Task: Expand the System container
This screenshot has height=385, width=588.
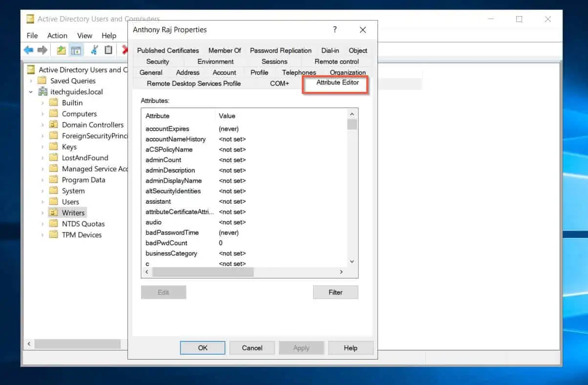Action: coord(42,191)
